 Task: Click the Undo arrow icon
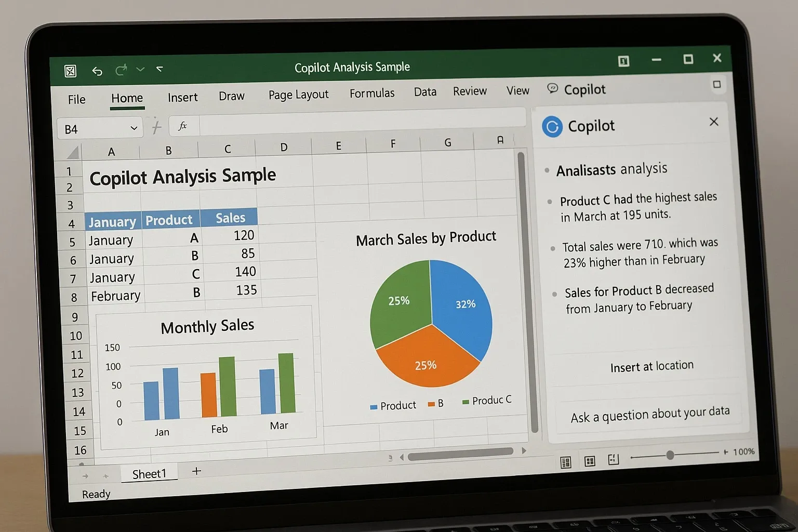tap(97, 71)
